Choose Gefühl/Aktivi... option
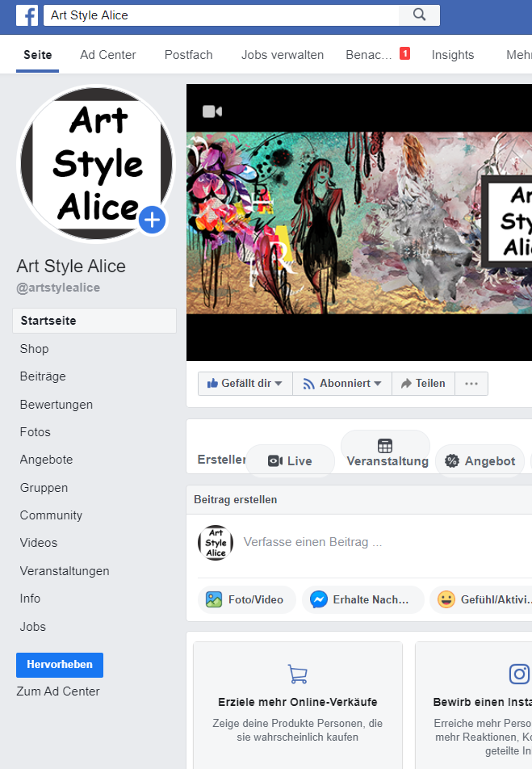 481,599
